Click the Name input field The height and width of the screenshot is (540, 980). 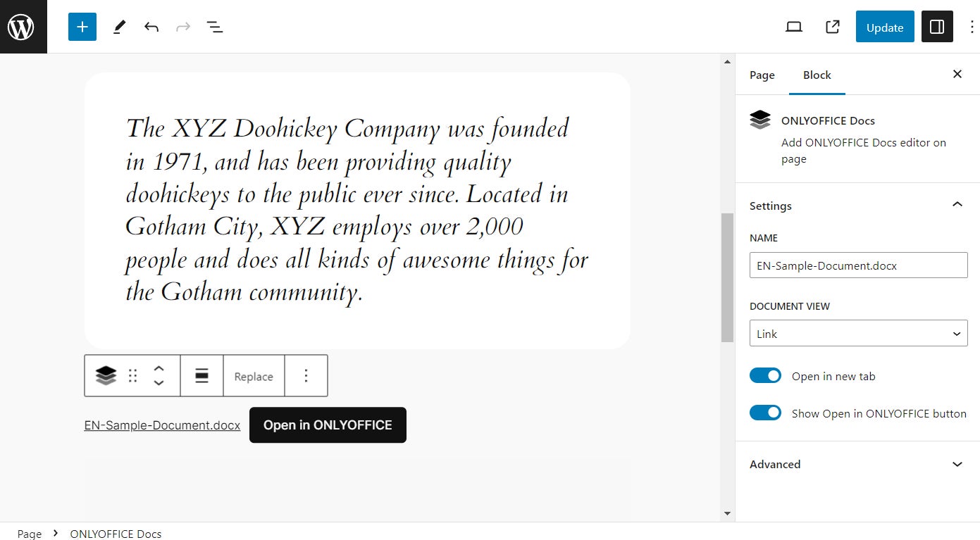tap(858, 265)
